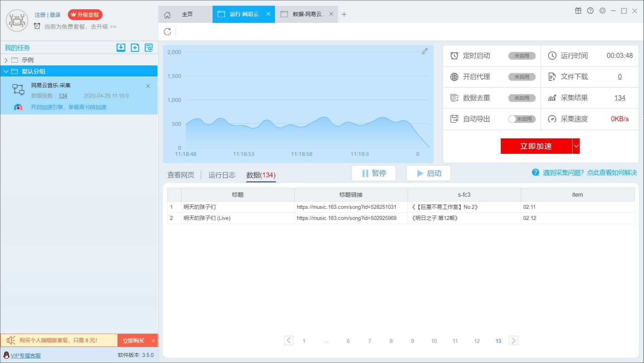Click the 采集结果 count 134
Image resolution: width=644 pixels, height=363 pixels.
click(x=620, y=98)
